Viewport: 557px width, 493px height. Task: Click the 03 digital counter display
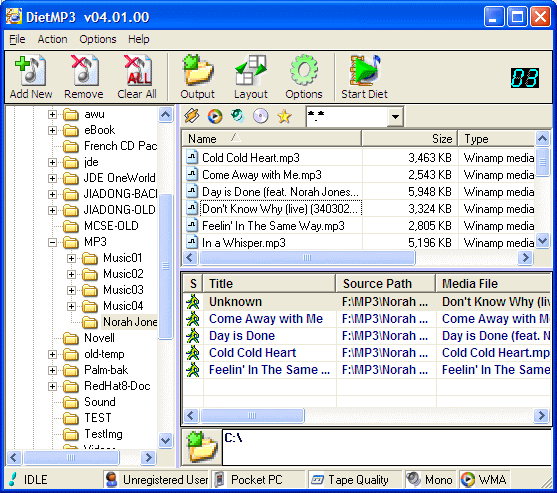point(525,78)
